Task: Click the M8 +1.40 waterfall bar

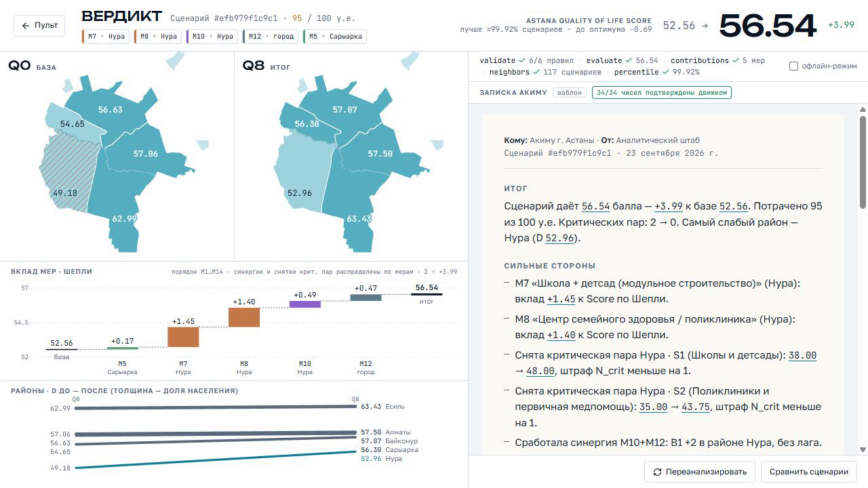Action: 244,317
